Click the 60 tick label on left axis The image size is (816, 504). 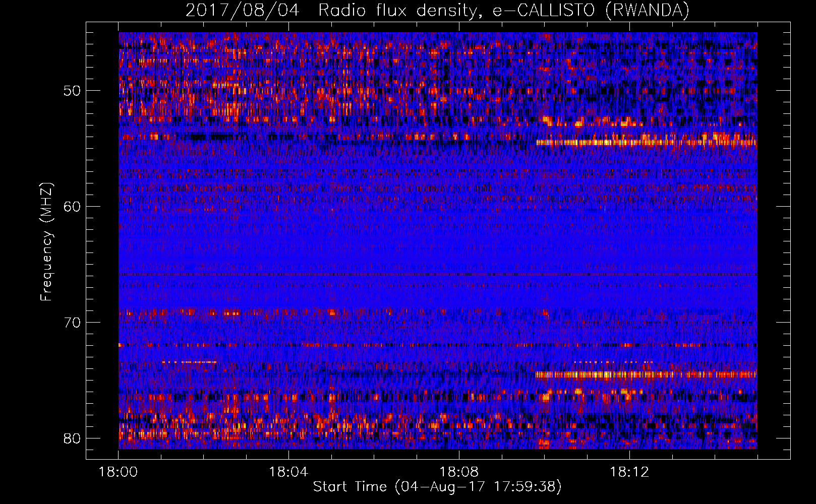[72, 206]
